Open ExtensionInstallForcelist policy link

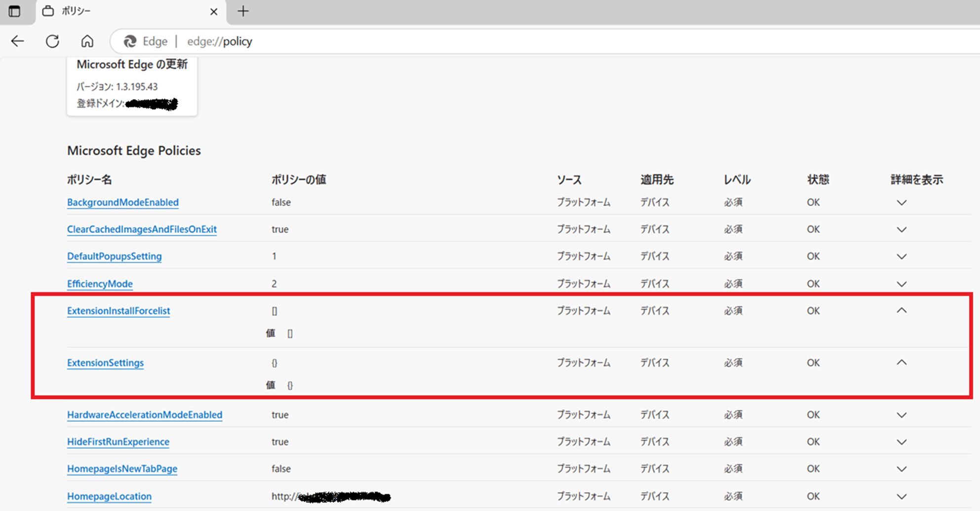(118, 311)
